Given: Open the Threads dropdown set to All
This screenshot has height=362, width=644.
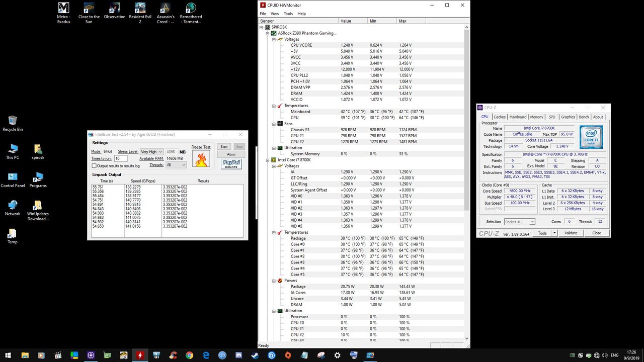Looking at the screenshot, I should [x=176, y=165].
